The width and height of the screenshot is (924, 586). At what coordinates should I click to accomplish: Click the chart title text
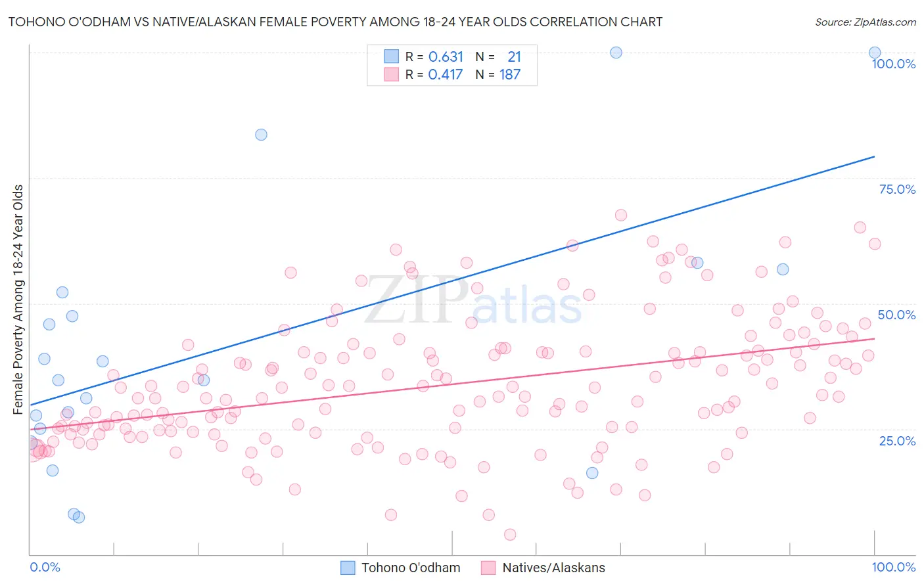(x=335, y=22)
